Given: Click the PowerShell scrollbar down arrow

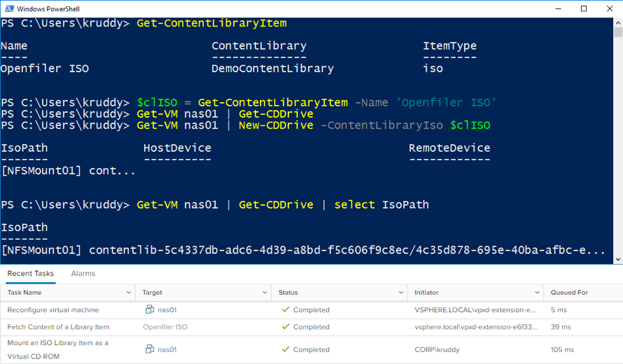Looking at the screenshot, I should click(x=618, y=260).
